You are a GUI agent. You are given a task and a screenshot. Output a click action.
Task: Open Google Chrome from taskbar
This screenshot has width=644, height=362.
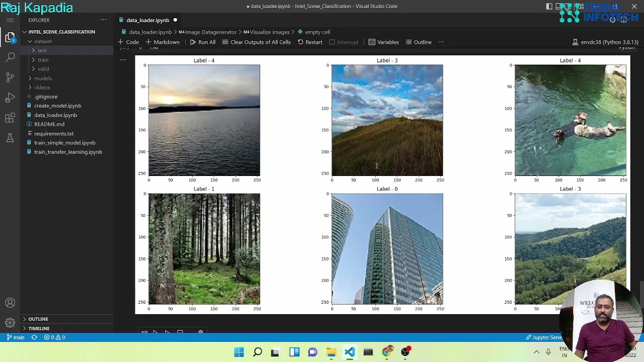tap(386, 352)
